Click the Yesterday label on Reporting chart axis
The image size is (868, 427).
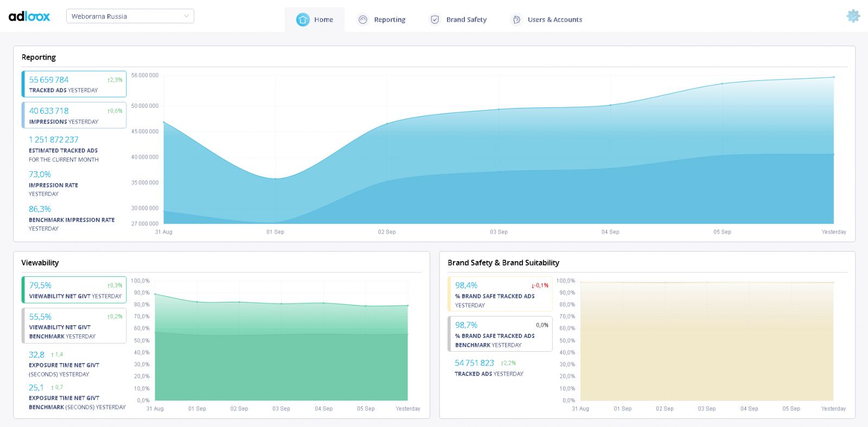click(x=834, y=232)
